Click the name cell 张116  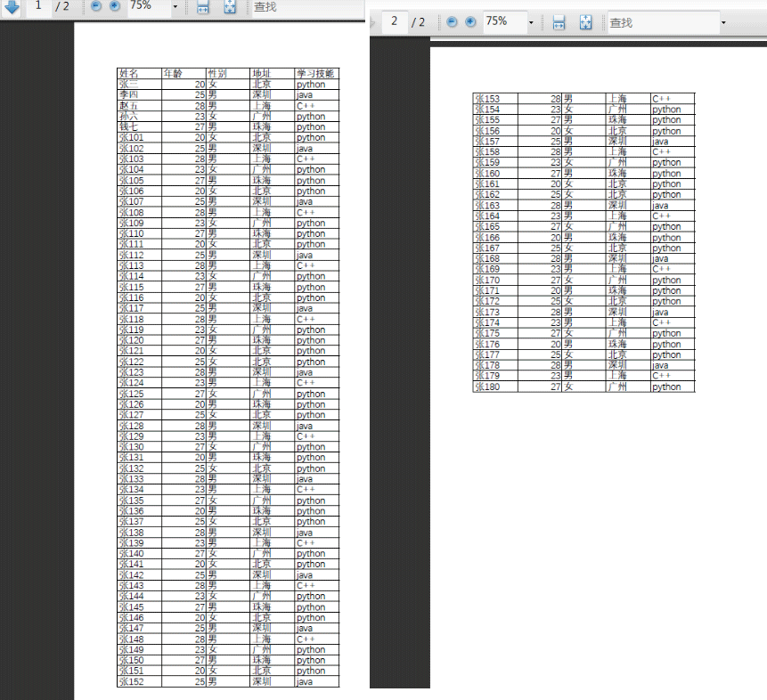[139, 297]
